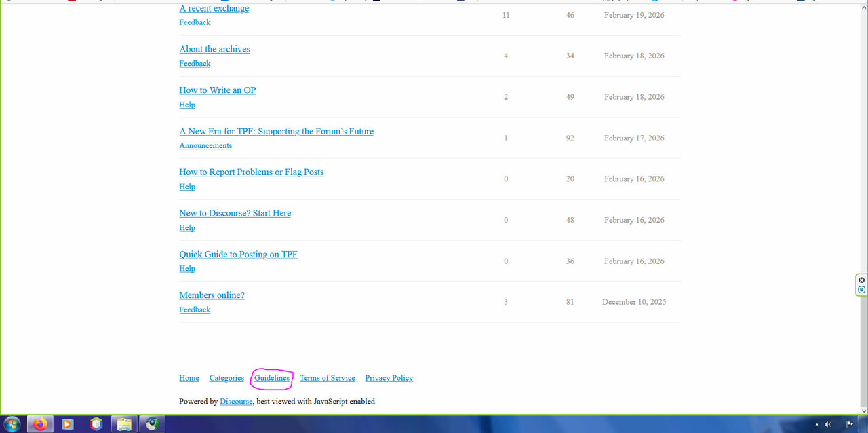Open the Privacy Policy link
This screenshot has width=868, height=433.
(x=389, y=378)
